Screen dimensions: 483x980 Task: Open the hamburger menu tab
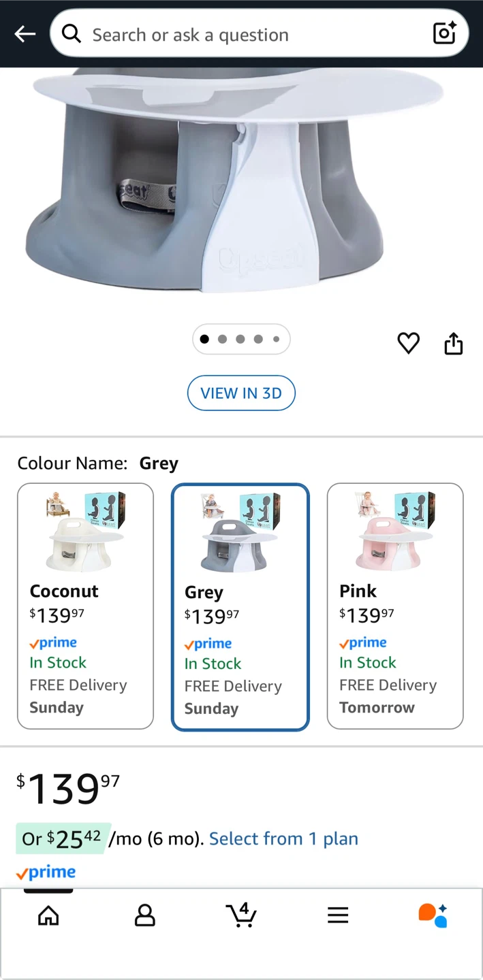(x=338, y=915)
